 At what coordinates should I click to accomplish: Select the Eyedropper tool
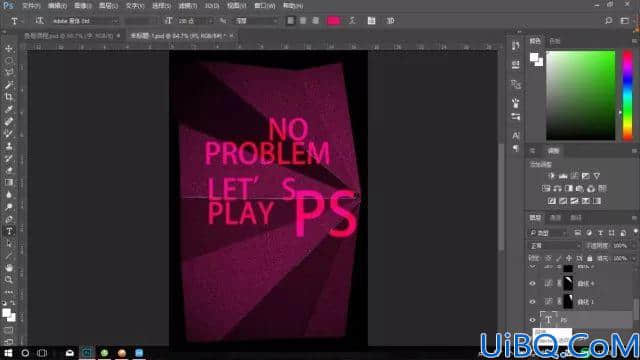9,109
